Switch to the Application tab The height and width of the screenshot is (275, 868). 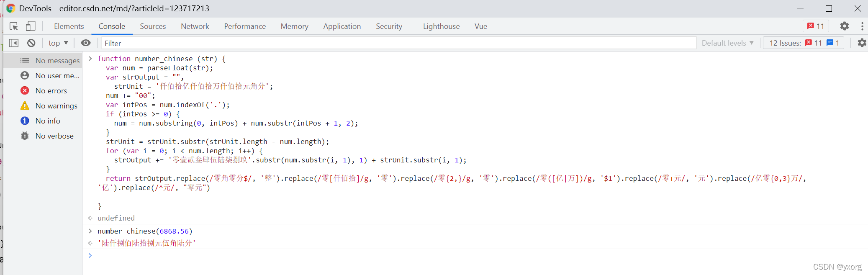pyautogui.click(x=342, y=26)
